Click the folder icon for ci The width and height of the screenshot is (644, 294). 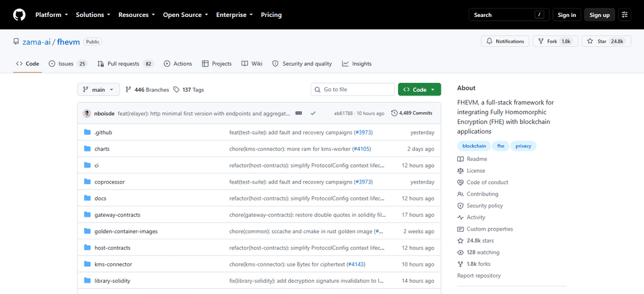pyautogui.click(x=87, y=165)
